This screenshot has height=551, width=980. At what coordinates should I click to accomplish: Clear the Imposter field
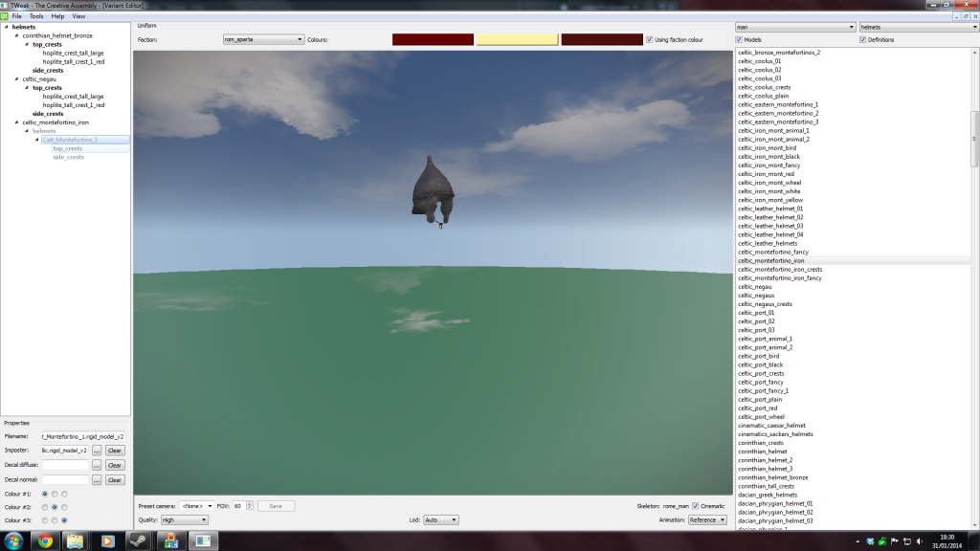coord(115,450)
